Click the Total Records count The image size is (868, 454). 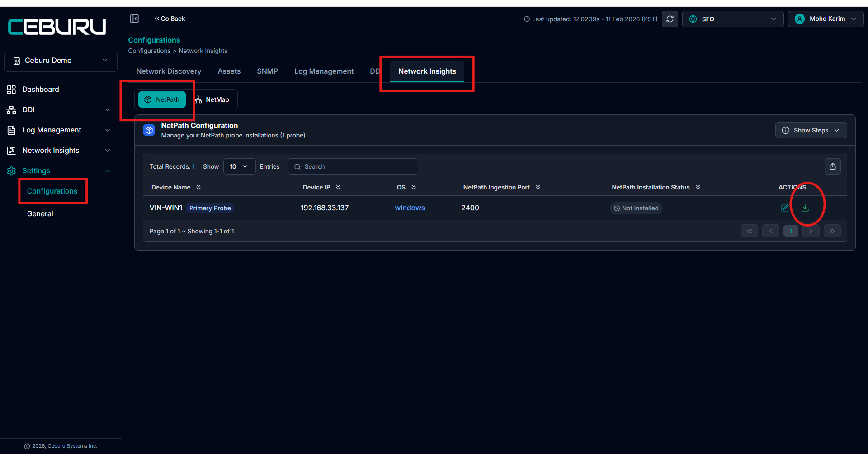172,166
